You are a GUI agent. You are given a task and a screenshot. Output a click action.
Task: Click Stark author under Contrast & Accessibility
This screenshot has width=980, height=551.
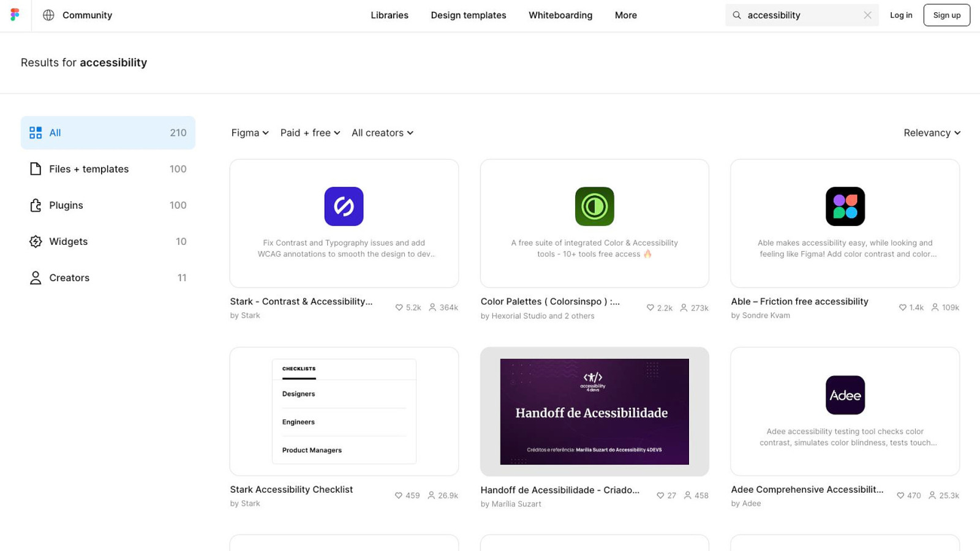[x=251, y=315]
